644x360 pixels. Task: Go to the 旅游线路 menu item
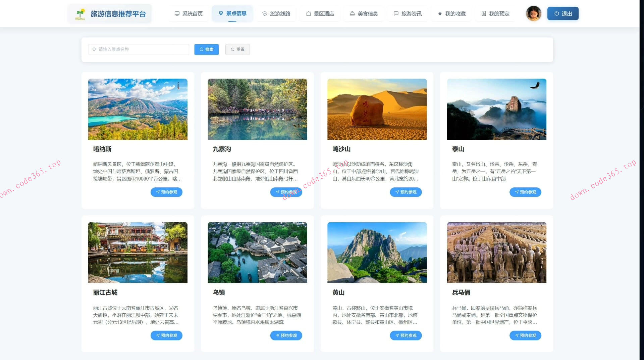[x=276, y=14]
